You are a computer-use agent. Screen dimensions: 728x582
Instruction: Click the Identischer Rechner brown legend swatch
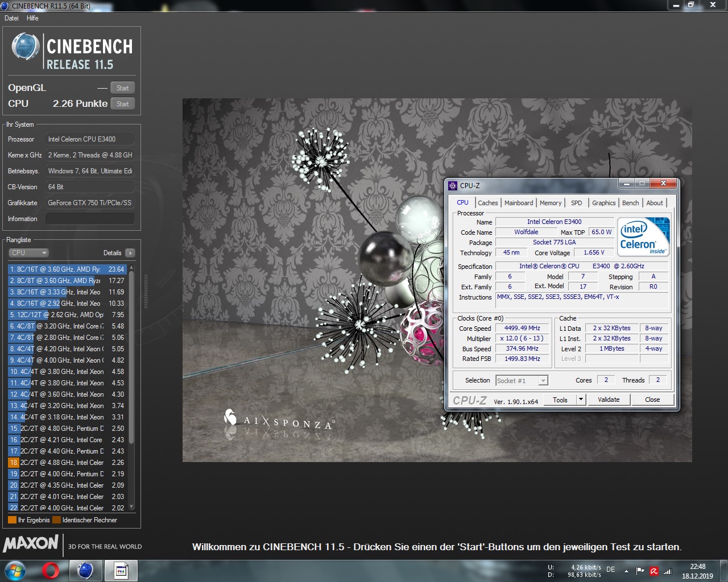(x=56, y=520)
